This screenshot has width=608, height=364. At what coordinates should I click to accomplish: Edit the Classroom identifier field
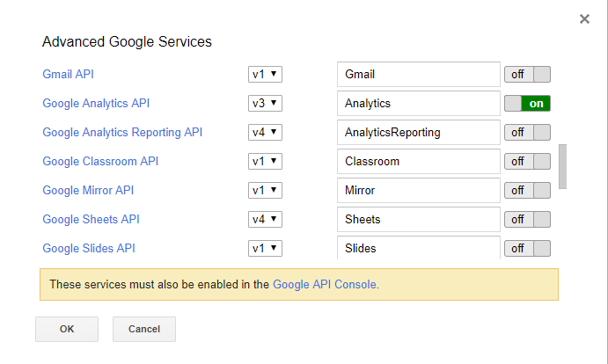click(x=419, y=161)
